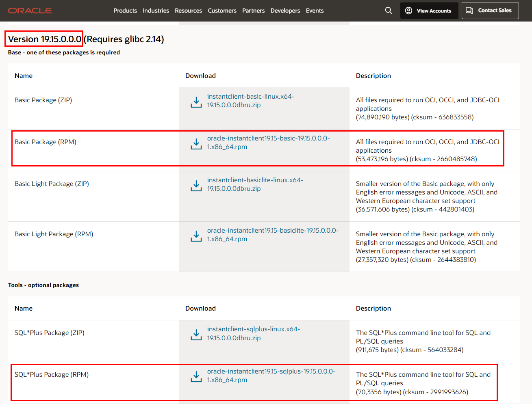Click description with cksum 636833558

pyautogui.click(x=428, y=108)
